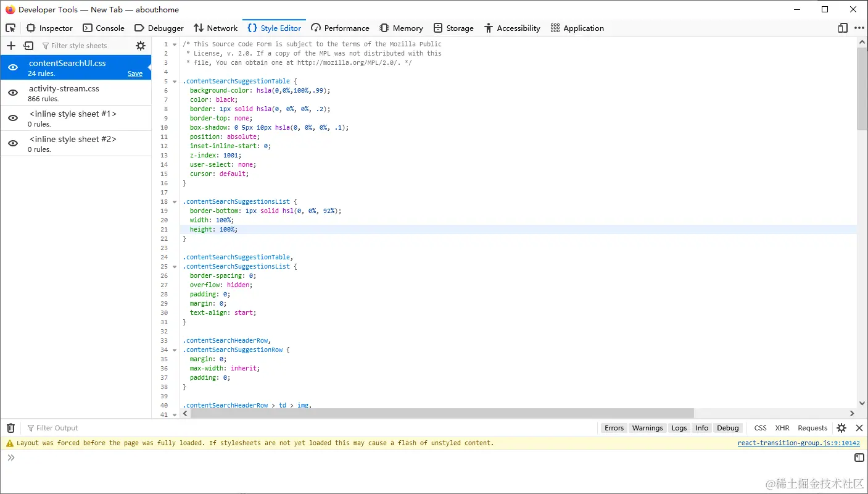Screen dimensions: 868x494
Task: Toggle the CSS console filter
Action: 761,428
